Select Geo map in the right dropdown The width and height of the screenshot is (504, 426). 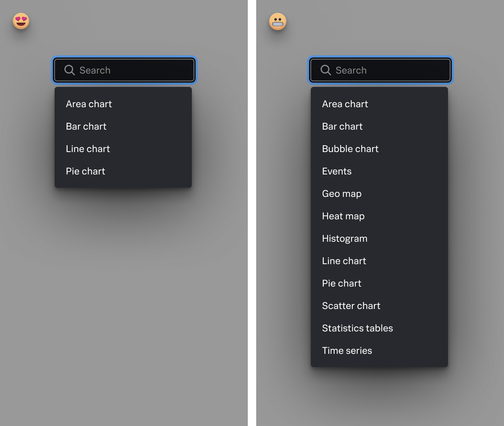(342, 193)
